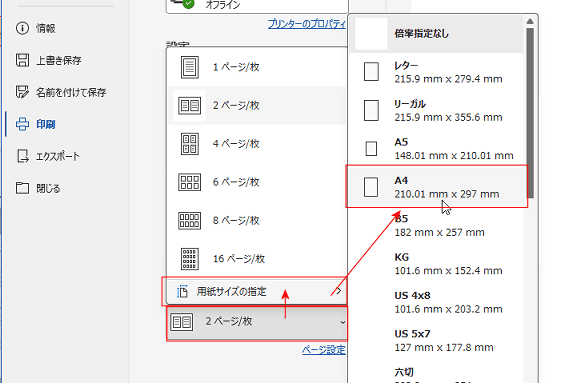The image size is (561, 383).
Task: Click the layout icon in the 2 ページ/枚 combo box
Action: coord(182,322)
